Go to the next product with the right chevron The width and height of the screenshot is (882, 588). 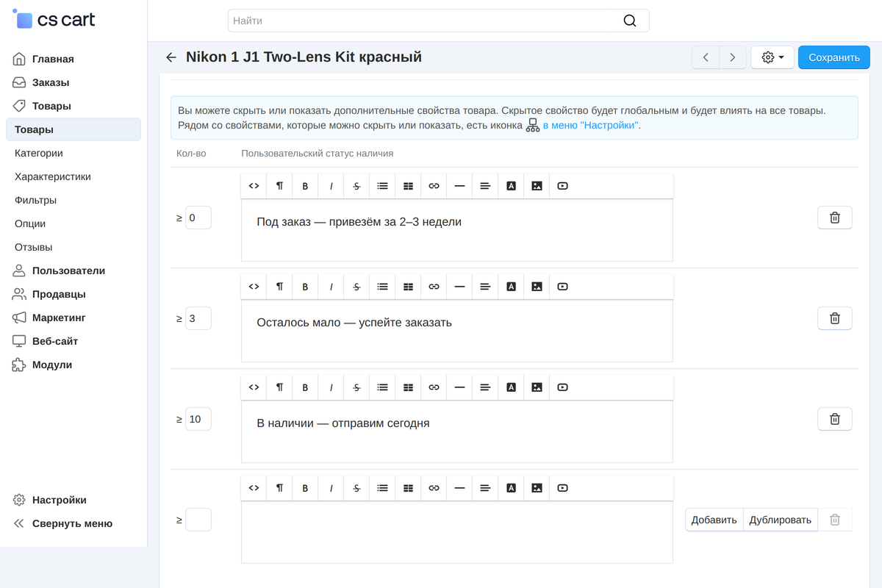(x=733, y=57)
